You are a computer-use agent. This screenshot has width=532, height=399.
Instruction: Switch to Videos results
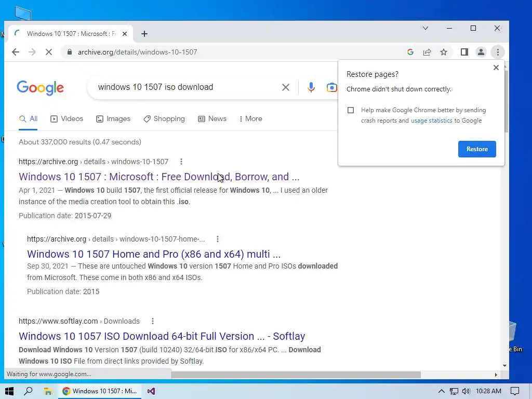(x=67, y=119)
